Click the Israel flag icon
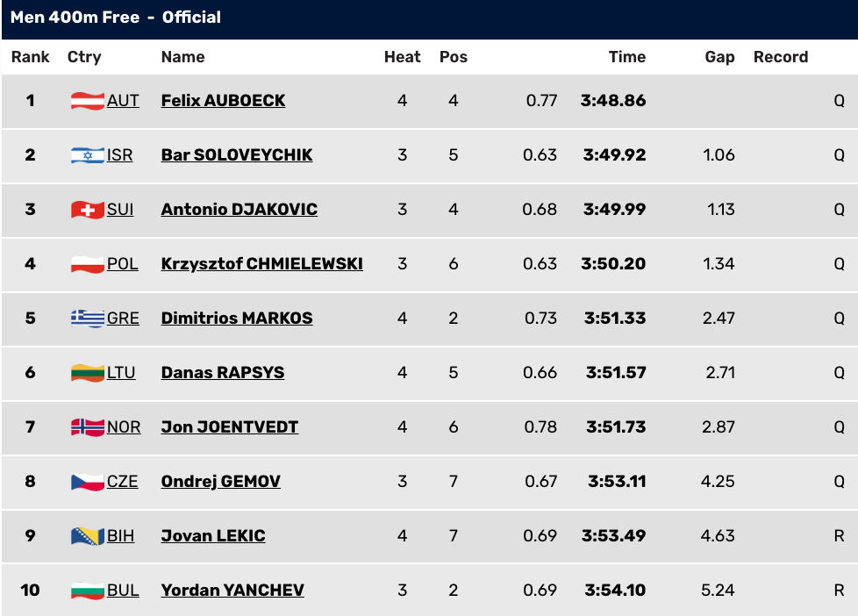Viewport: 858px width, 616px height. click(88, 155)
